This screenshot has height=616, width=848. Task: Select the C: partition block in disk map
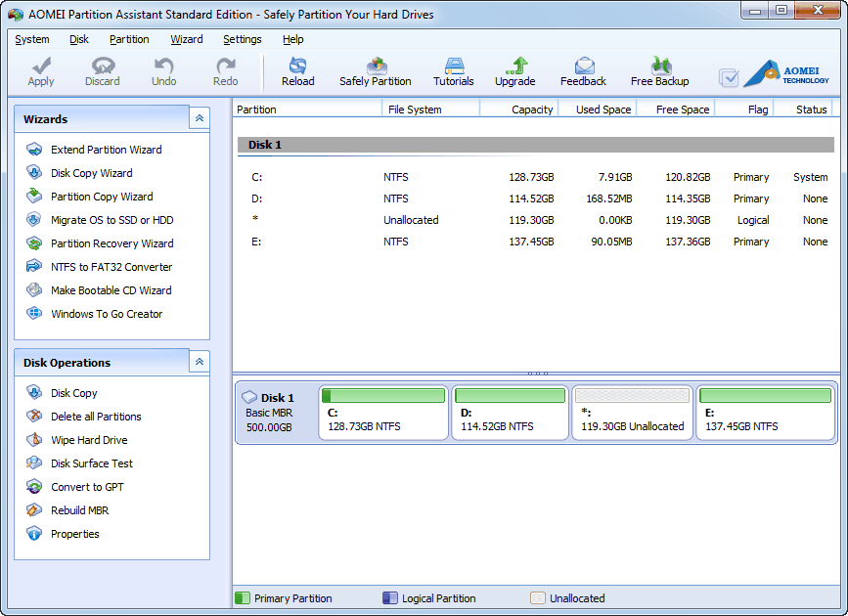(x=383, y=413)
